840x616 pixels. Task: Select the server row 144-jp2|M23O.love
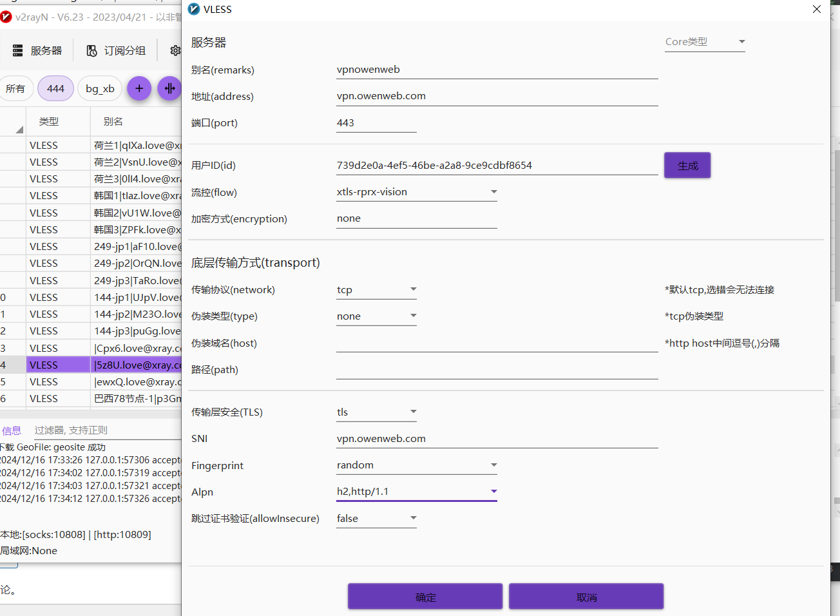click(x=91, y=314)
